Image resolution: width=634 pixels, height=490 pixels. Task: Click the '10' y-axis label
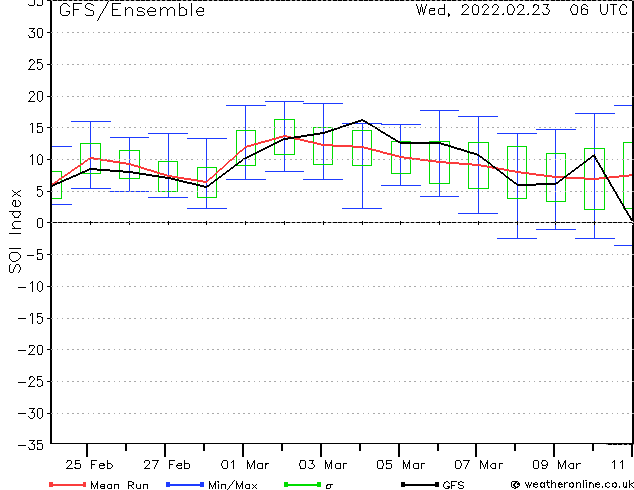pyautogui.click(x=35, y=160)
